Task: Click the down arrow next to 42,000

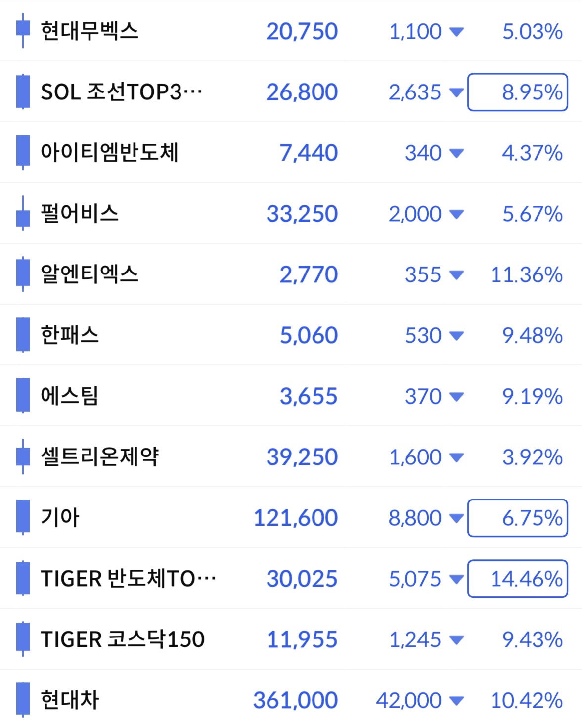Action: (456, 701)
